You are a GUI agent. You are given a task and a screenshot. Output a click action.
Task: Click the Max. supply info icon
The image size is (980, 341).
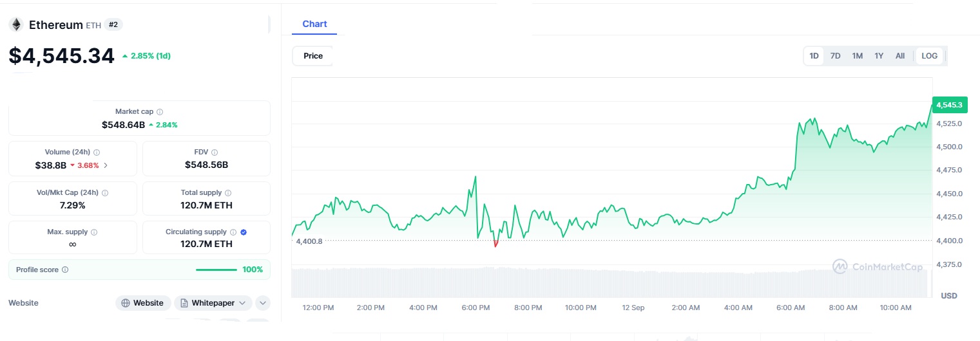pos(94,232)
